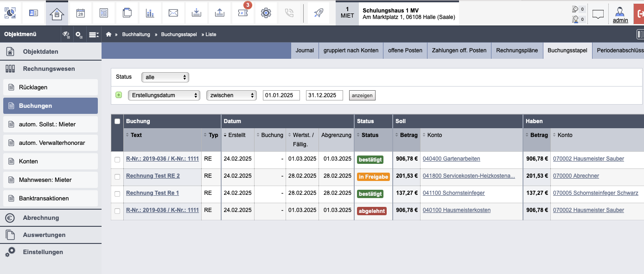644x274 pixels.
Task: Open the calendar icon showing 28
Action: pos(80,13)
